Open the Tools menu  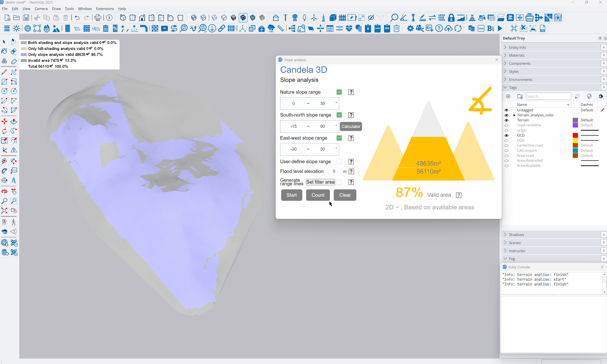point(69,9)
